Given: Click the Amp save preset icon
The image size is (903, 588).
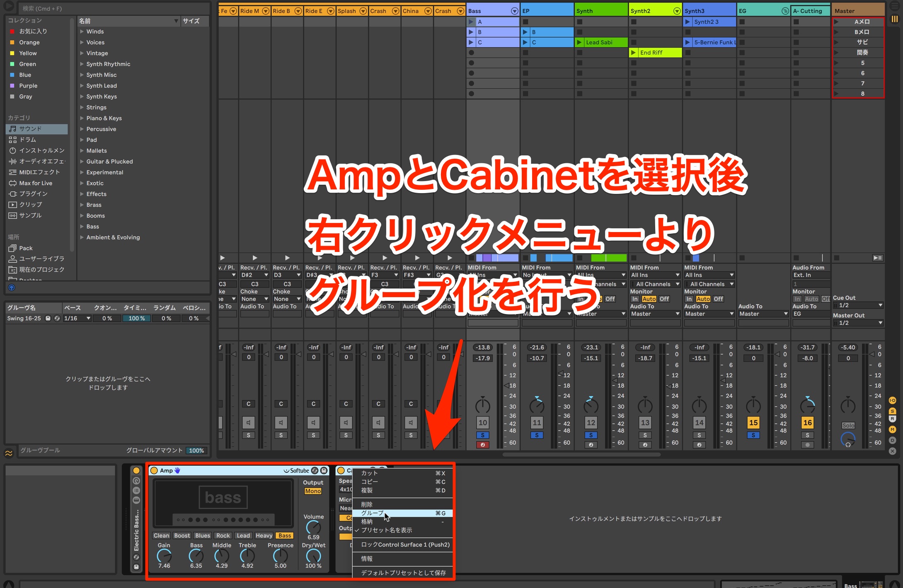Looking at the screenshot, I should [x=324, y=471].
